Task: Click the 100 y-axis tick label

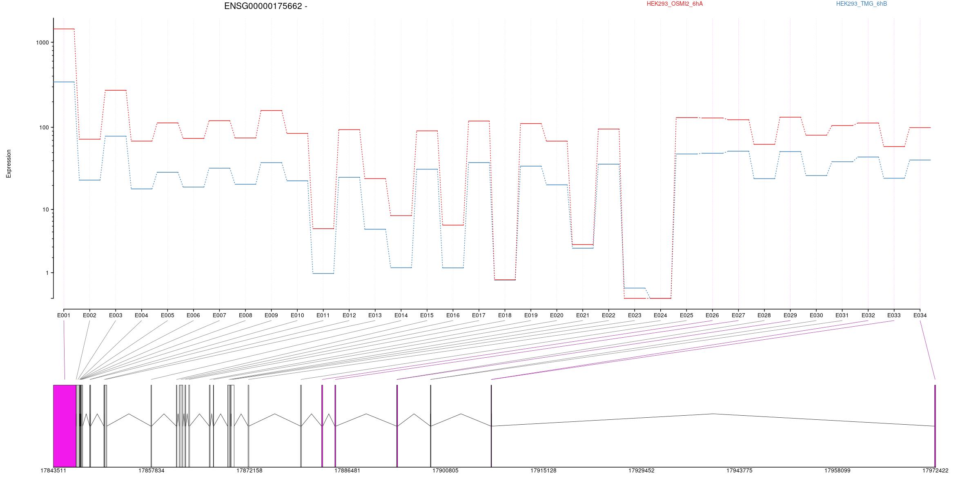Action: coord(44,127)
